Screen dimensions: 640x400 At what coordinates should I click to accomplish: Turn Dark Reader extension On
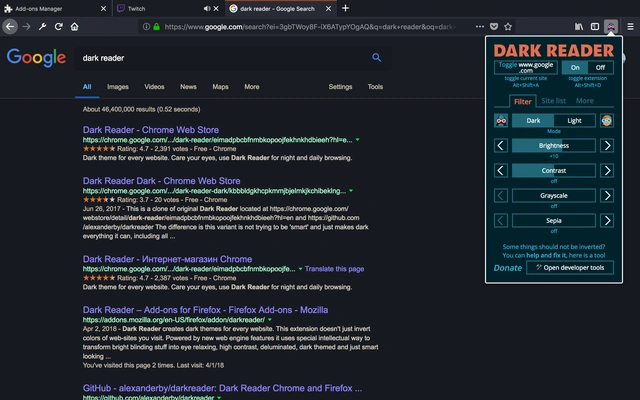tap(575, 67)
